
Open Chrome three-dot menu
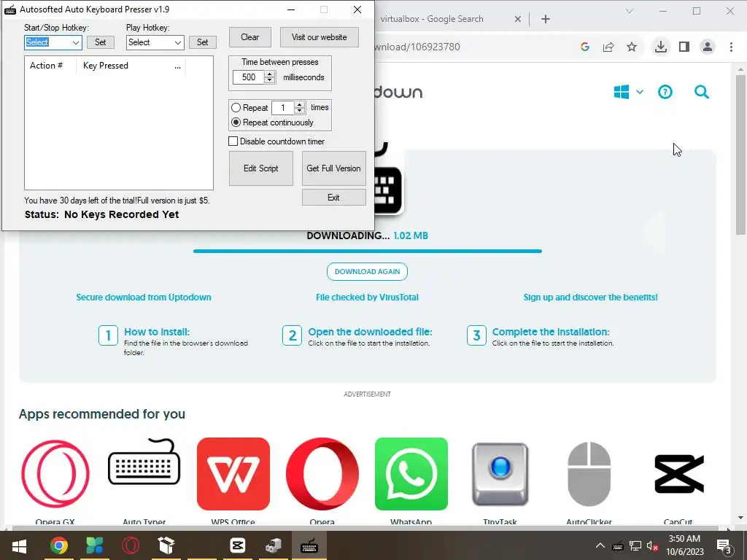(731, 47)
